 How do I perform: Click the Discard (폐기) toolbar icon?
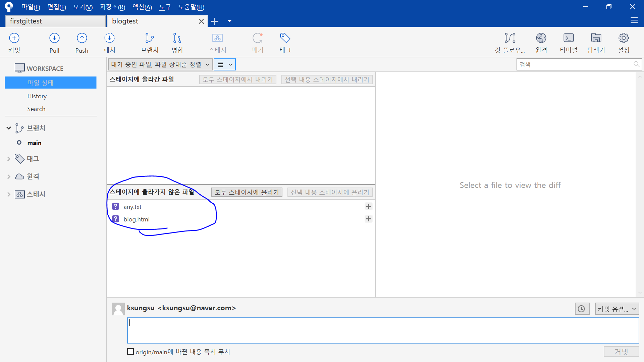258,43
